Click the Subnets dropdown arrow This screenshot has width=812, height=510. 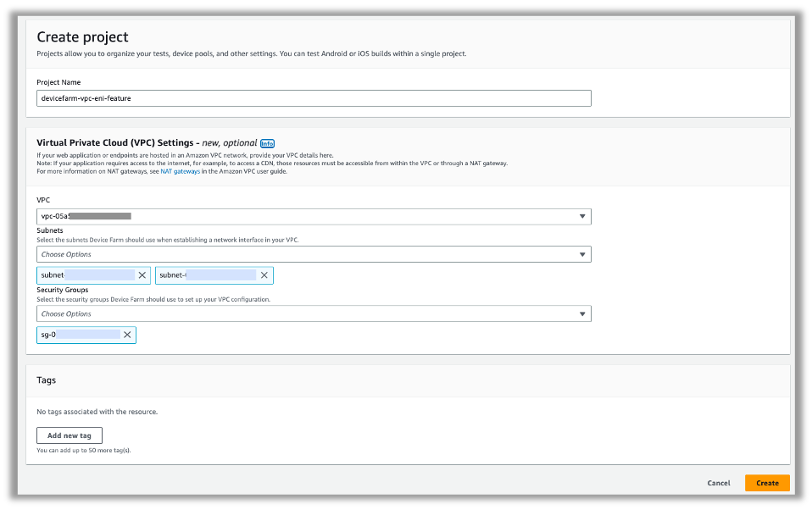coord(582,253)
